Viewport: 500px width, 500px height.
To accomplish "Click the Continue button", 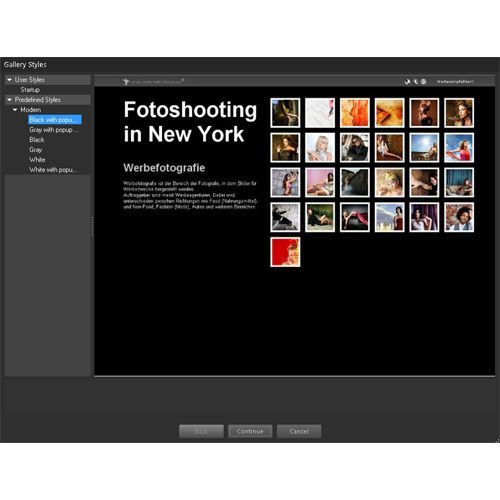I will coord(250,431).
